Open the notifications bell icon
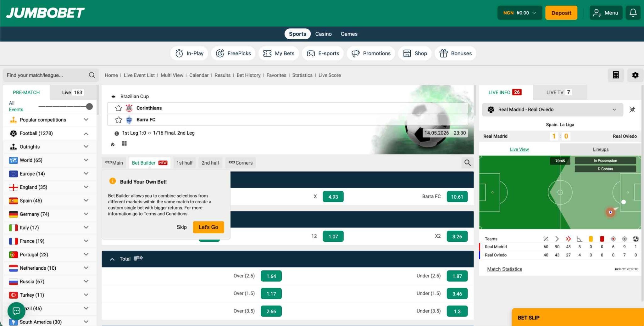Viewport: 644px width, 326px height. click(633, 13)
